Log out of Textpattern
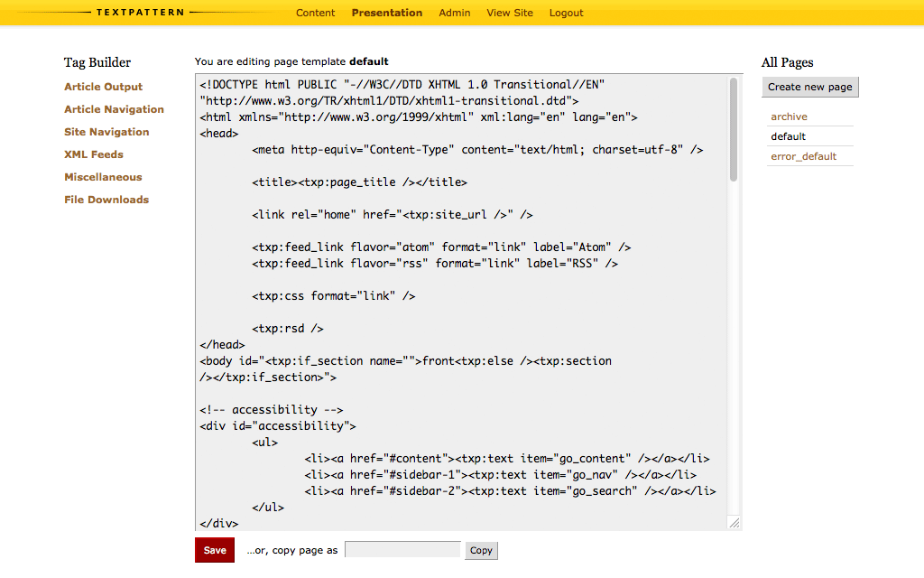Screen dimensions: 924x578 [x=566, y=13]
